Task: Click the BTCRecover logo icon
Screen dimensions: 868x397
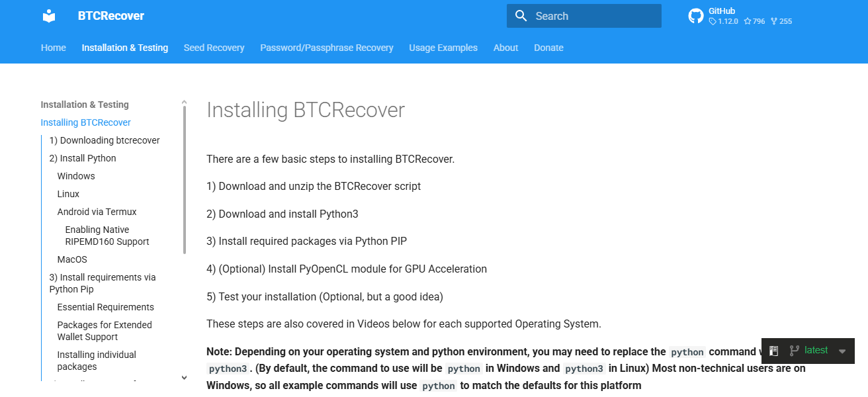Action: pyautogui.click(x=48, y=15)
